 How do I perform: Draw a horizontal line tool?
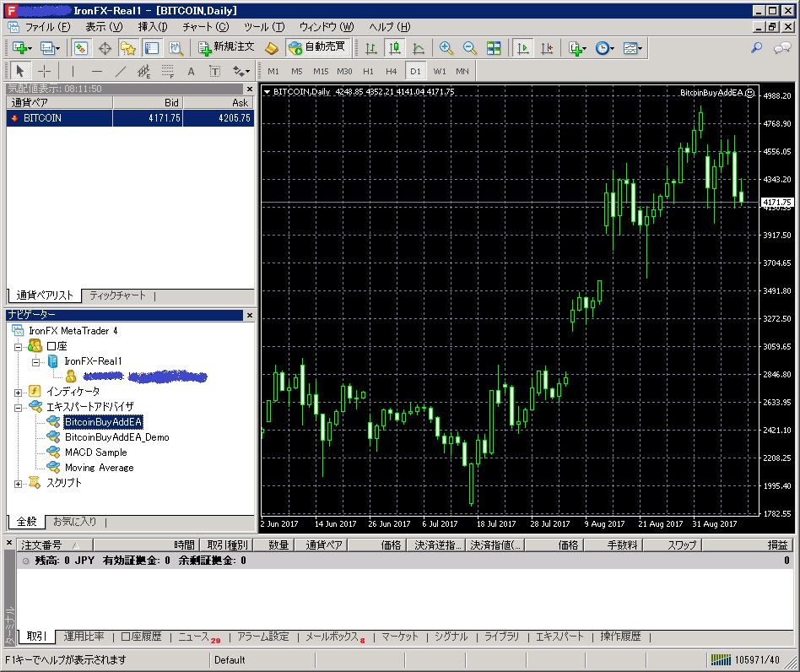tap(97, 71)
